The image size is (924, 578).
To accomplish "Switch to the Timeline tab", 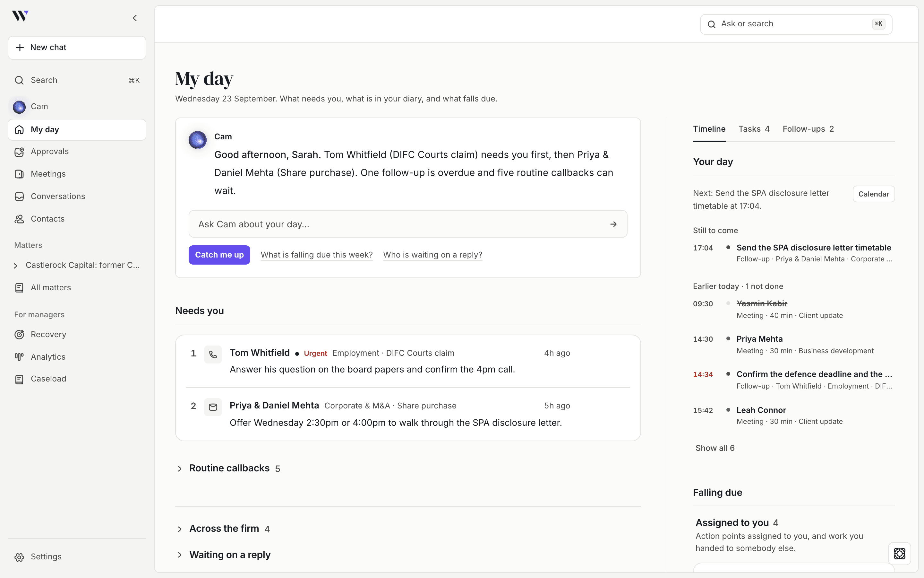I will click(709, 129).
